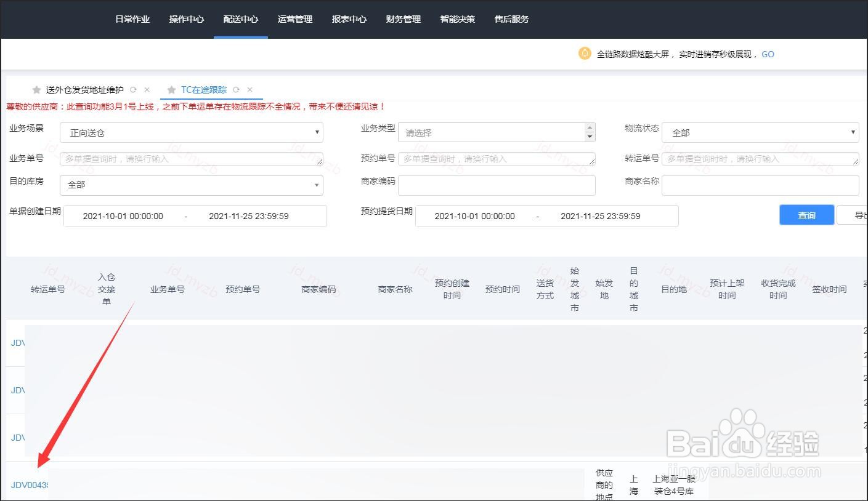Open the 配送中心 menu
The image size is (868, 501).
240,19
